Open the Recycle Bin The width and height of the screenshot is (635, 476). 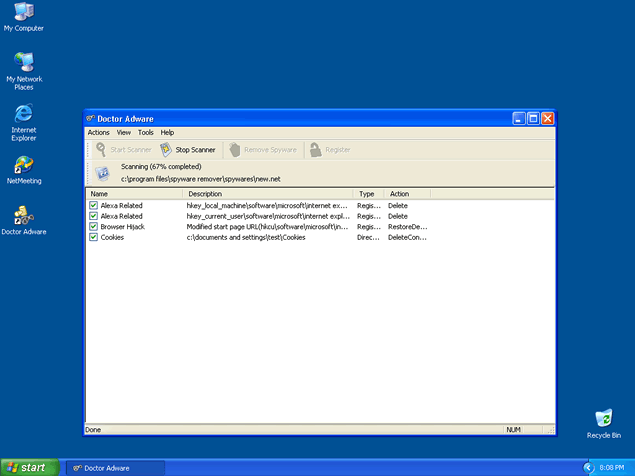[x=603, y=419]
